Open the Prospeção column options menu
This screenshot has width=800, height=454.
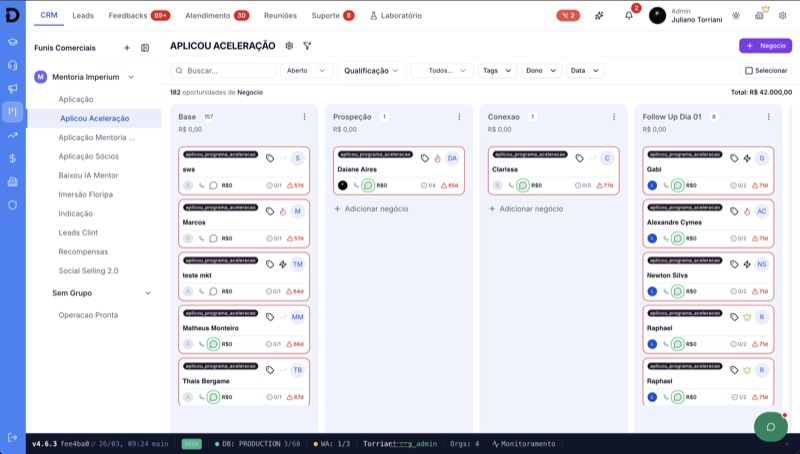click(x=459, y=117)
